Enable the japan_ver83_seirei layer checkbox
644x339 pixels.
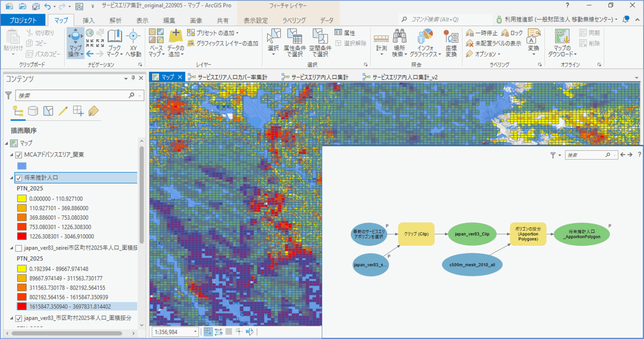click(x=19, y=248)
